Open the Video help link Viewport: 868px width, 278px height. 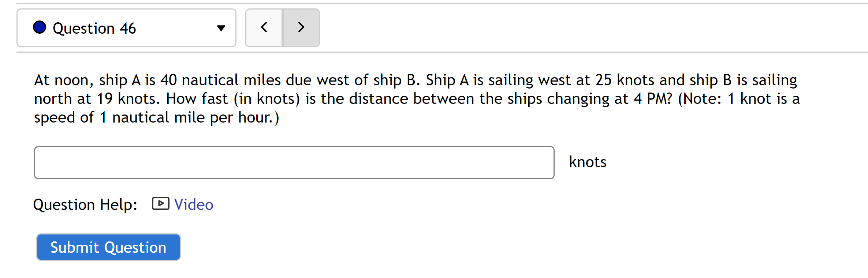click(193, 204)
